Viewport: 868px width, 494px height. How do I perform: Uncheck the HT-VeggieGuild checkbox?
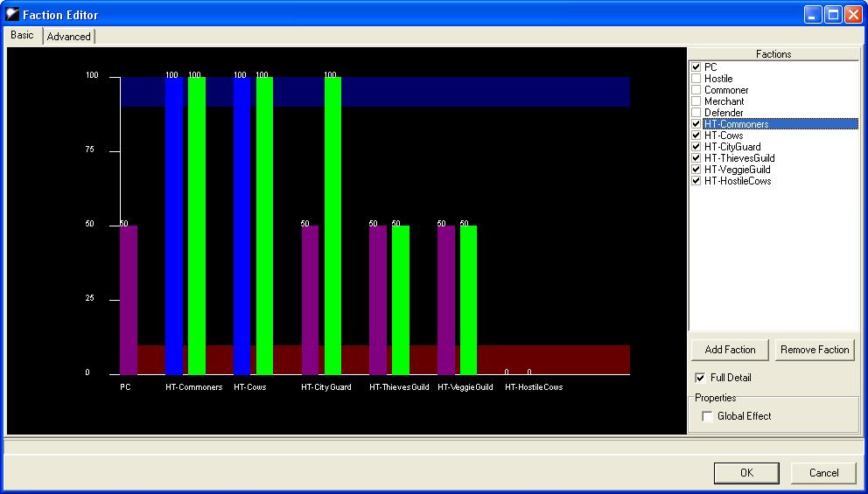coord(696,170)
